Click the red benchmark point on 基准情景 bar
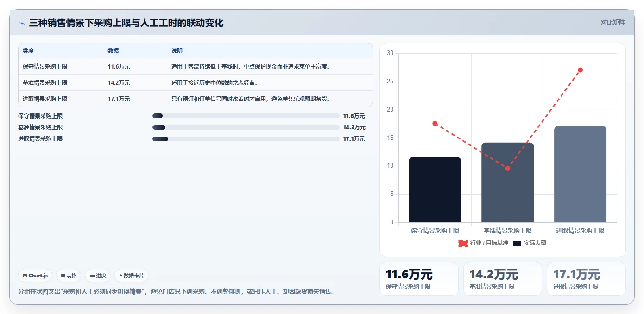644x314 pixels. tap(508, 169)
